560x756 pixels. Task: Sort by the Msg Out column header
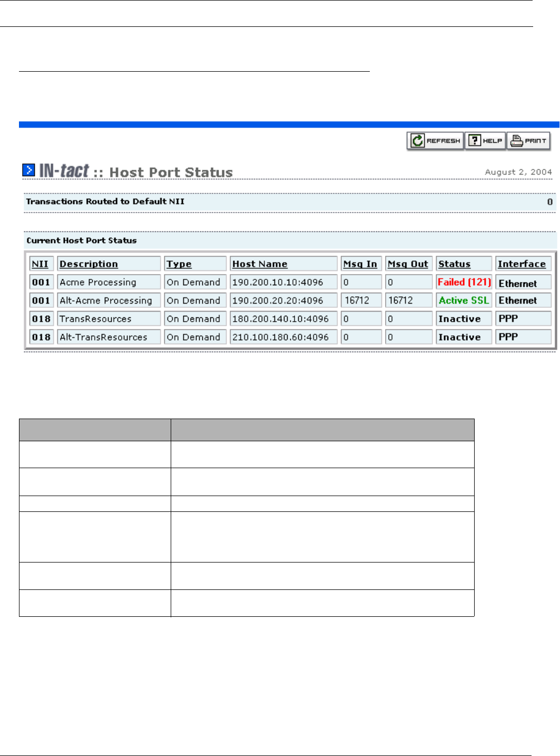408,264
